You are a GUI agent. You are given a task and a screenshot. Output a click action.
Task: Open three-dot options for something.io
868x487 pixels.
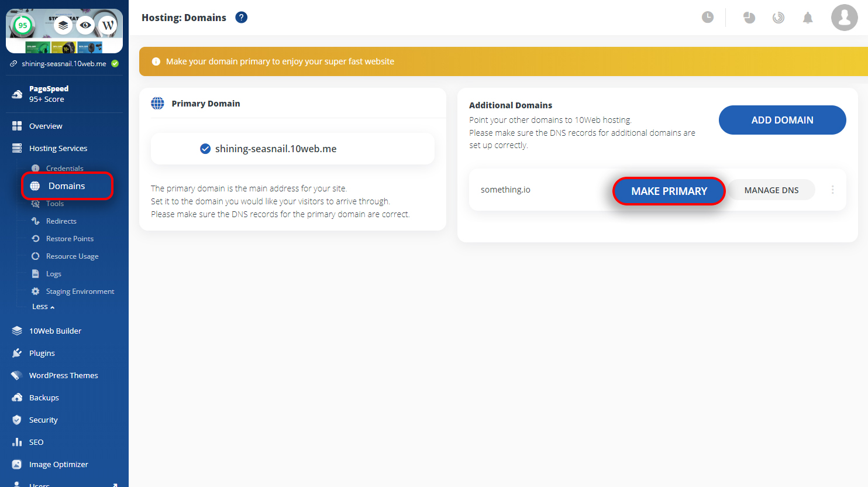(832, 190)
